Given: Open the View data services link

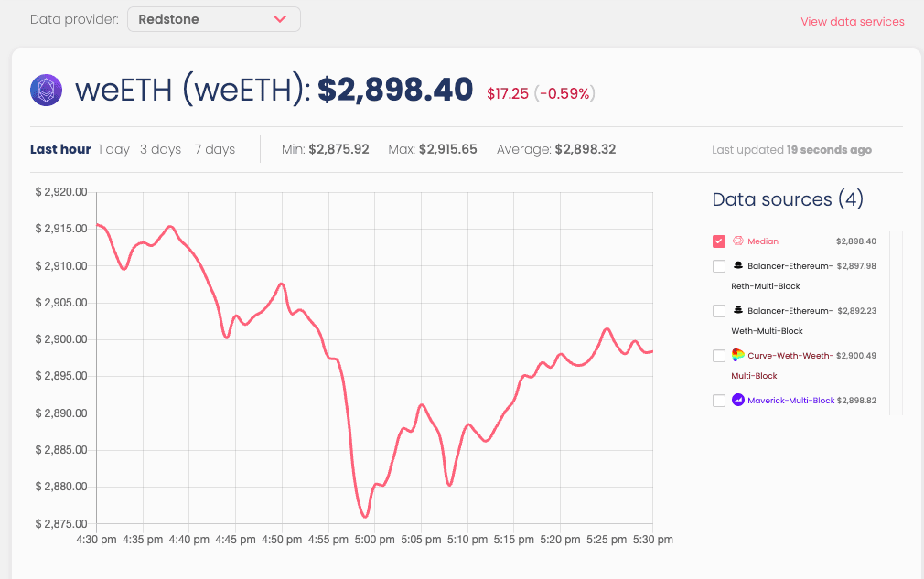Looking at the screenshot, I should [852, 22].
